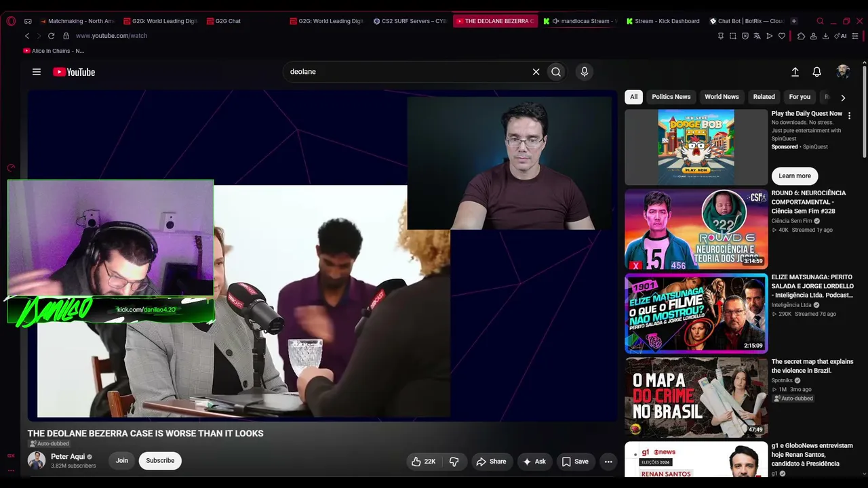Go to the YouTube home logo
The height and width of the screenshot is (488, 868).
pos(74,72)
